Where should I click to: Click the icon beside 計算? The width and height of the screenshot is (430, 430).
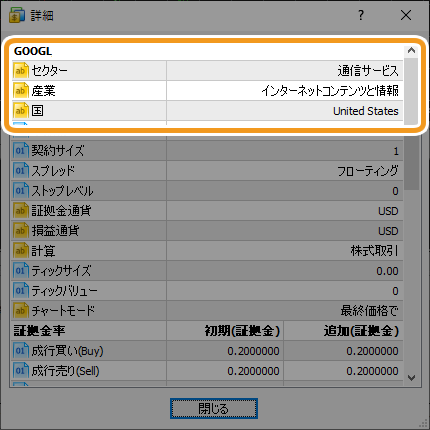tap(21, 251)
